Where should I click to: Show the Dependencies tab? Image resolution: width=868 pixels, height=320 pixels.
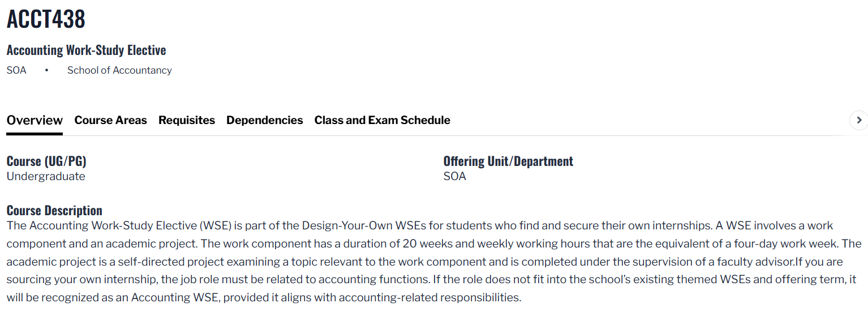264,120
